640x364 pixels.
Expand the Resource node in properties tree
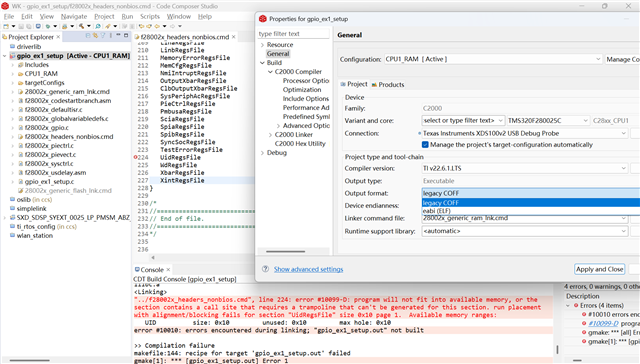pos(262,45)
